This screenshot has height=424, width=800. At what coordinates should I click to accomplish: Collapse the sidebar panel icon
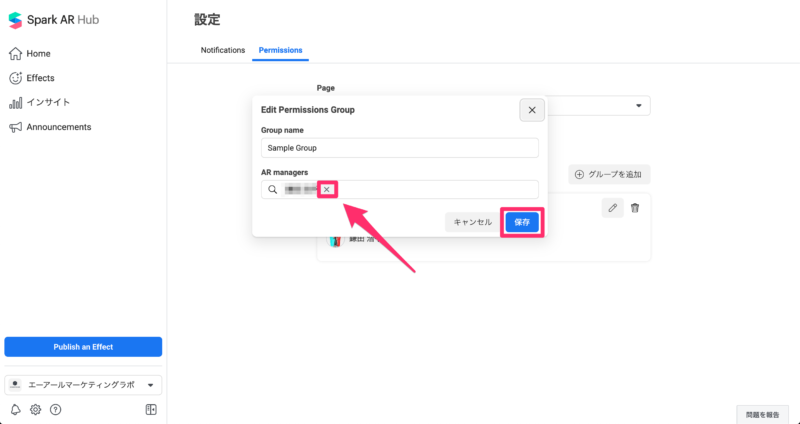pos(151,410)
